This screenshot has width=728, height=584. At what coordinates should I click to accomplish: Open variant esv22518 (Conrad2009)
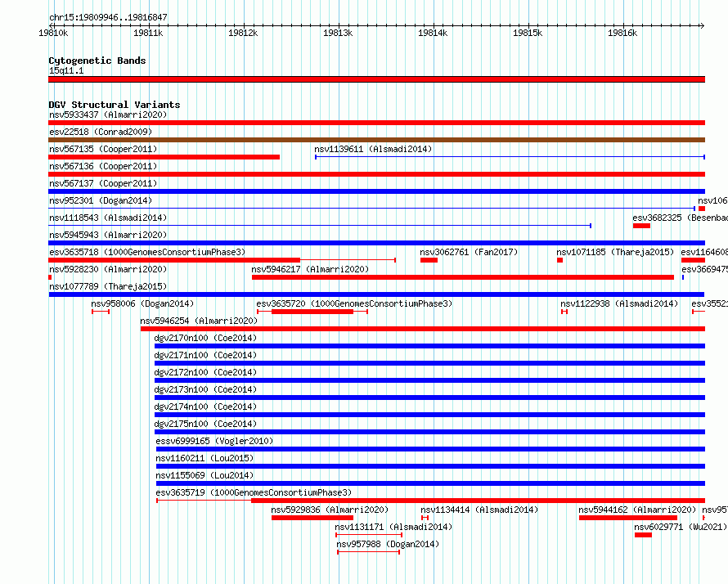click(101, 132)
